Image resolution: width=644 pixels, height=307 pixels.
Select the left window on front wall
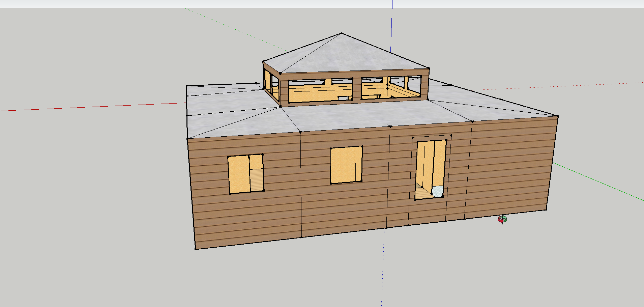point(245,174)
